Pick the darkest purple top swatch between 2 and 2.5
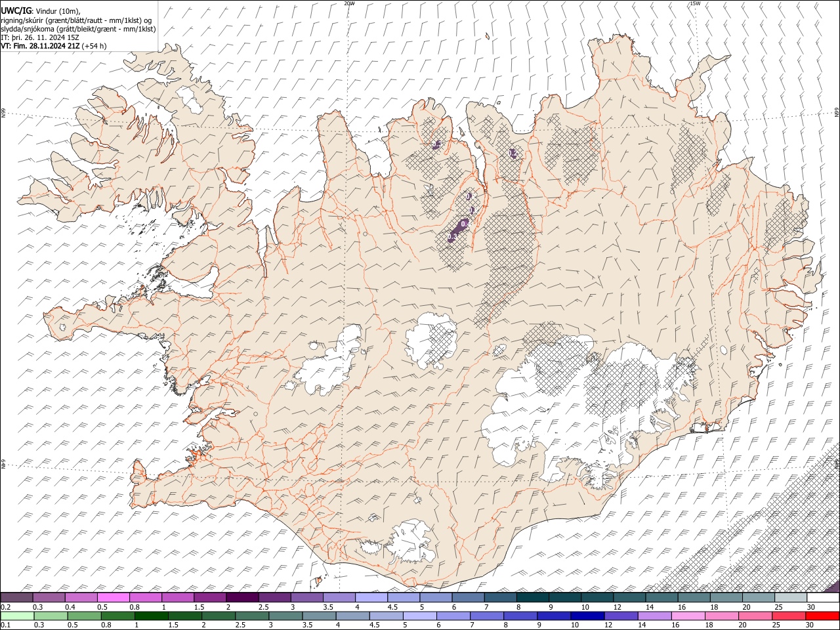This screenshot has width=840, height=630. coord(242,598)
